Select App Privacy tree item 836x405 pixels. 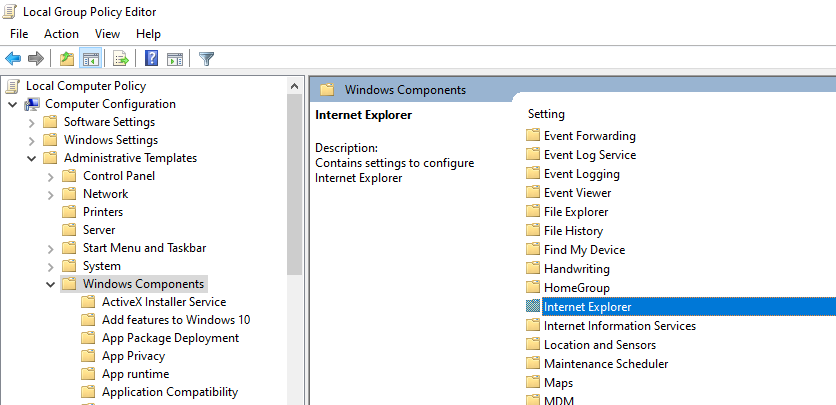point(133,356)
